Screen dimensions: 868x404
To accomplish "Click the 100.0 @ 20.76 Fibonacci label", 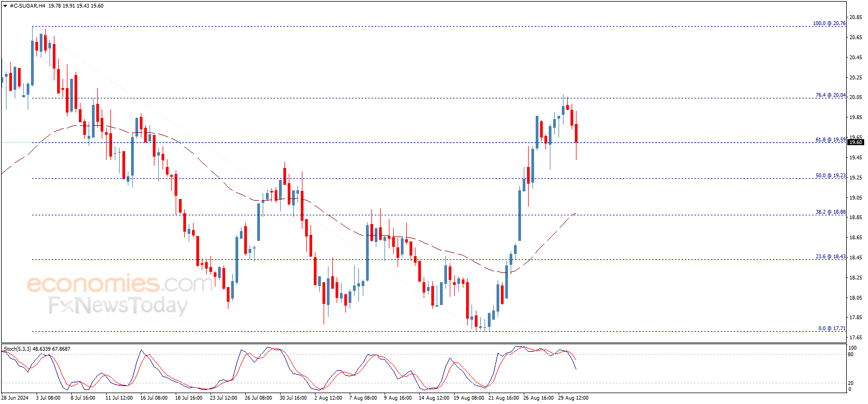I will coord(829,23).
